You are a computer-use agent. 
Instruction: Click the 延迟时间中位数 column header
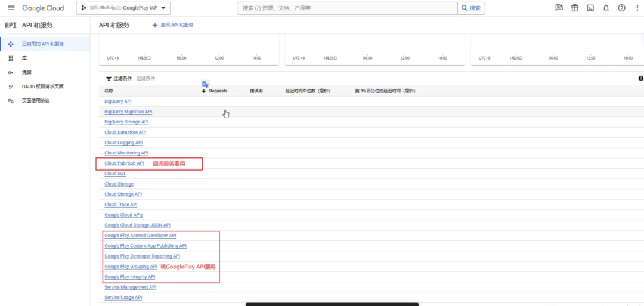point(308,91)
